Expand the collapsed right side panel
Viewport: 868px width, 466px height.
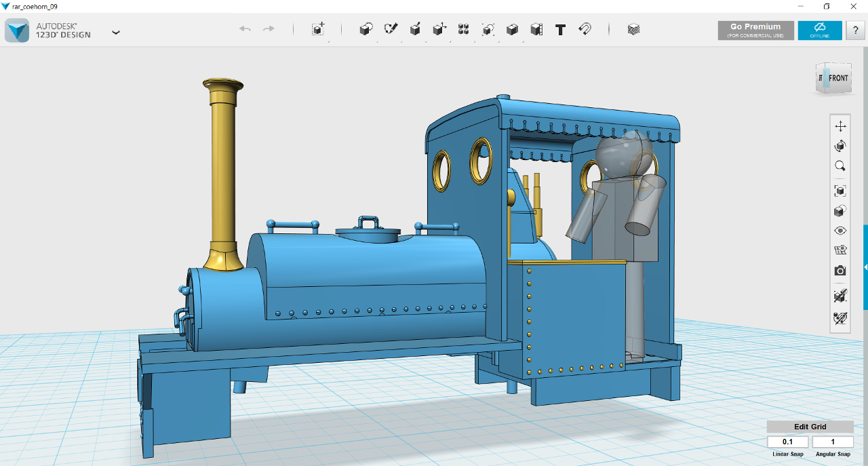coord(865,267)
